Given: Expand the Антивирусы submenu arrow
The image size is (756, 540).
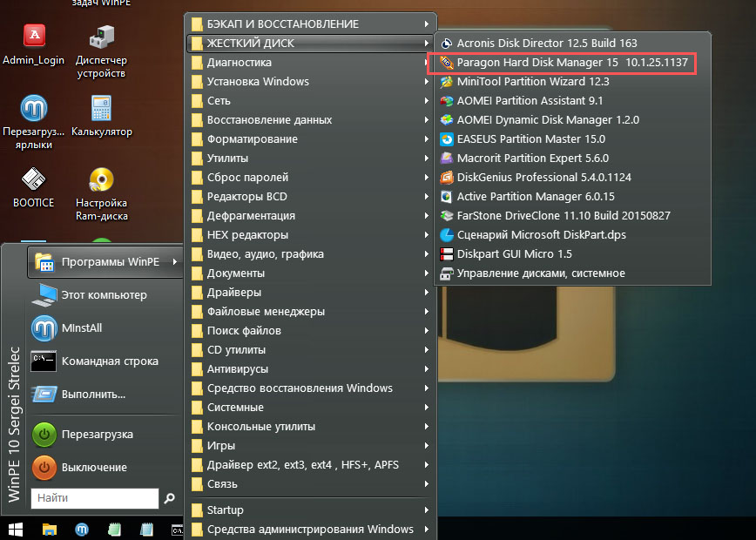Looking at the screenshot, I should [x=427, y=369].
